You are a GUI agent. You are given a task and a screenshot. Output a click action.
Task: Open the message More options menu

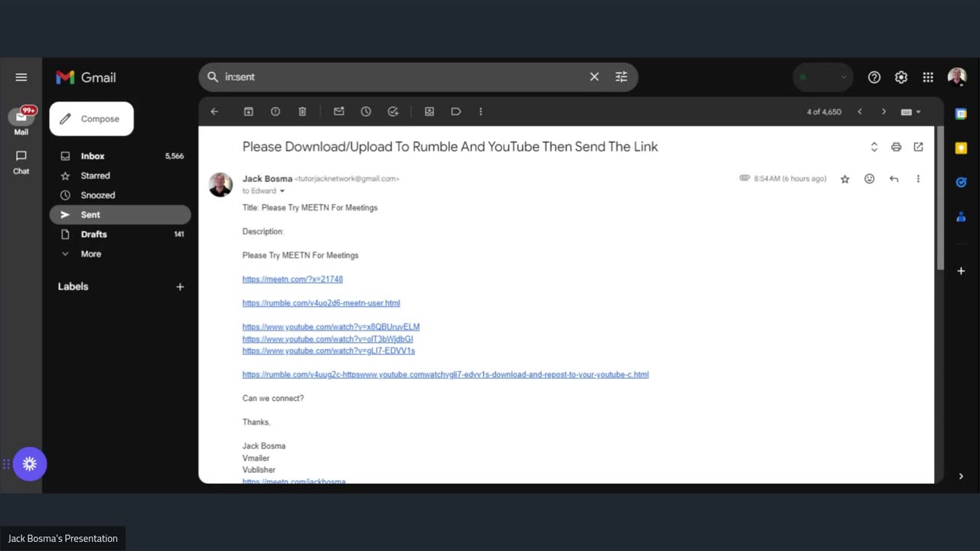click(x=918, y=179)
